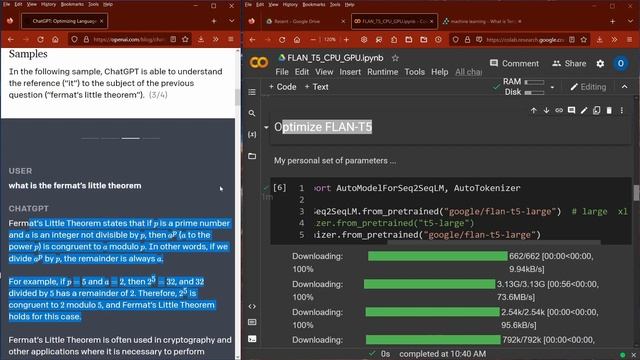Click the Comment button
Viewport: 640px width, 360px height.
(x=514, y=63)
